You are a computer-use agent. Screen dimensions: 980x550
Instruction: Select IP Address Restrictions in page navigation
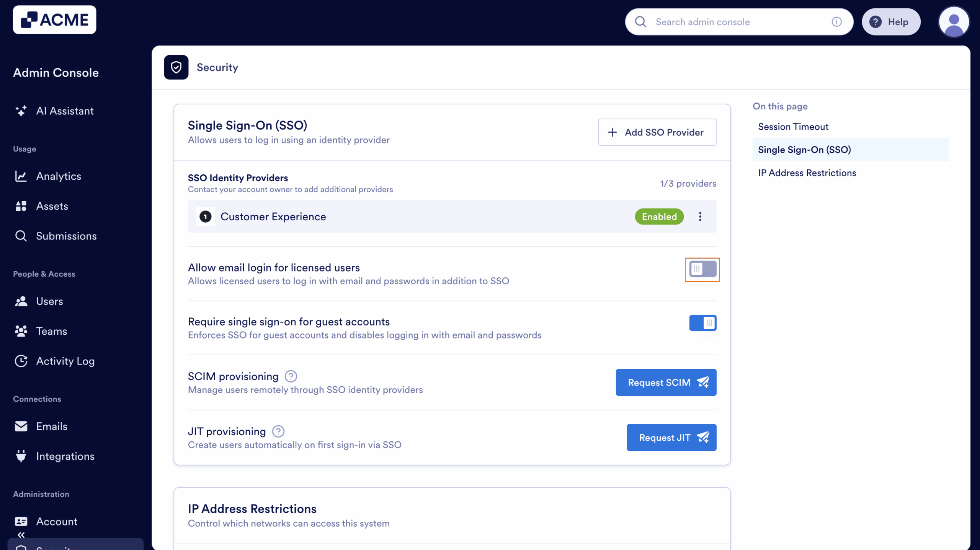pos(807,173)
